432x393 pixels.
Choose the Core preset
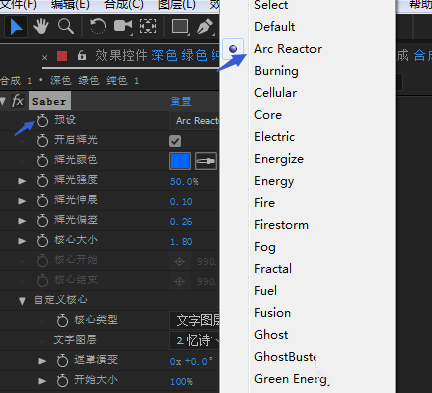[x=268, y=115]
